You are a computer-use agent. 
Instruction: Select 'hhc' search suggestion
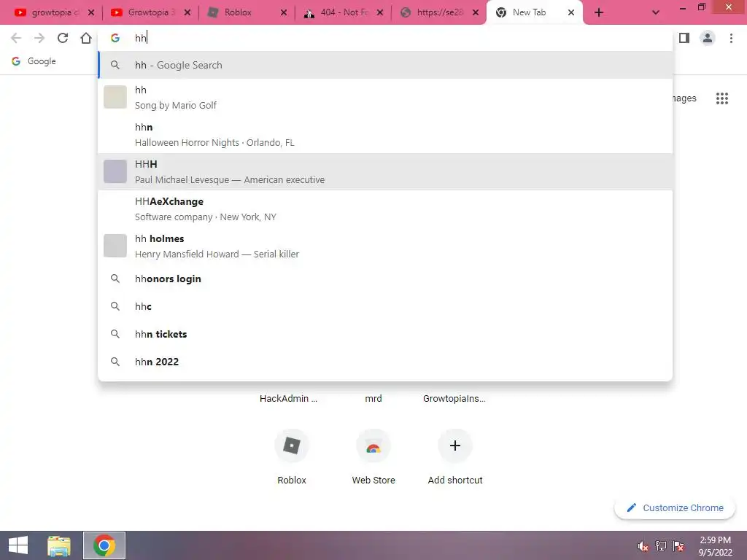point(385,306)
